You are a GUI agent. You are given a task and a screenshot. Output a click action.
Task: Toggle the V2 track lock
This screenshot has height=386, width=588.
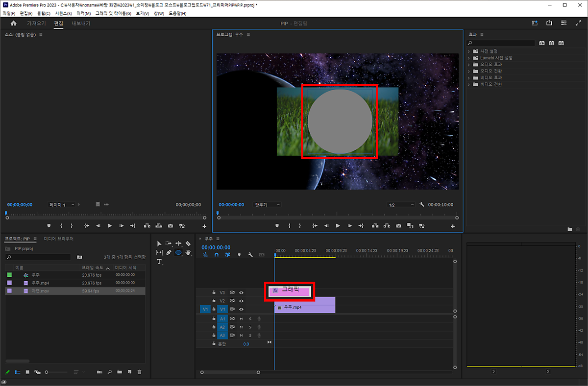pos(214,301)
